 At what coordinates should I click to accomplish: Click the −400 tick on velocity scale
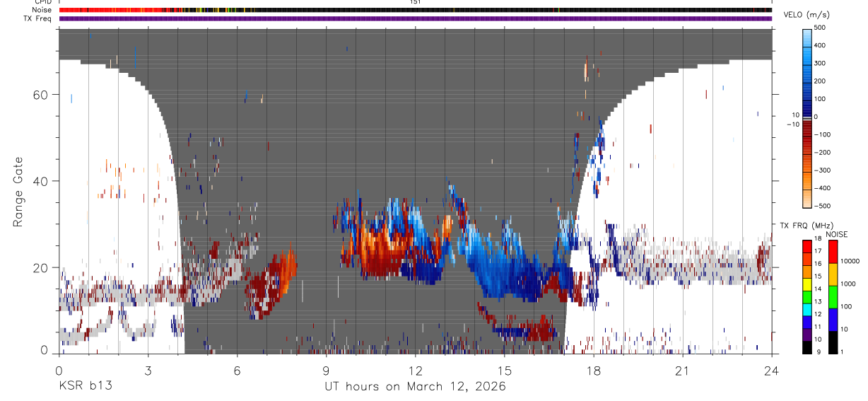(x=823, y=188)
